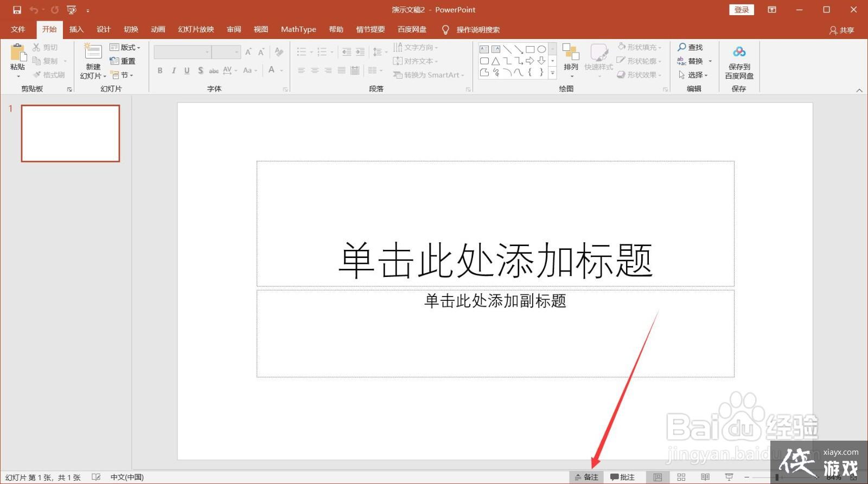Click the Sign in (登录) button
Viewport: 868px width, 484px height.
742,10
